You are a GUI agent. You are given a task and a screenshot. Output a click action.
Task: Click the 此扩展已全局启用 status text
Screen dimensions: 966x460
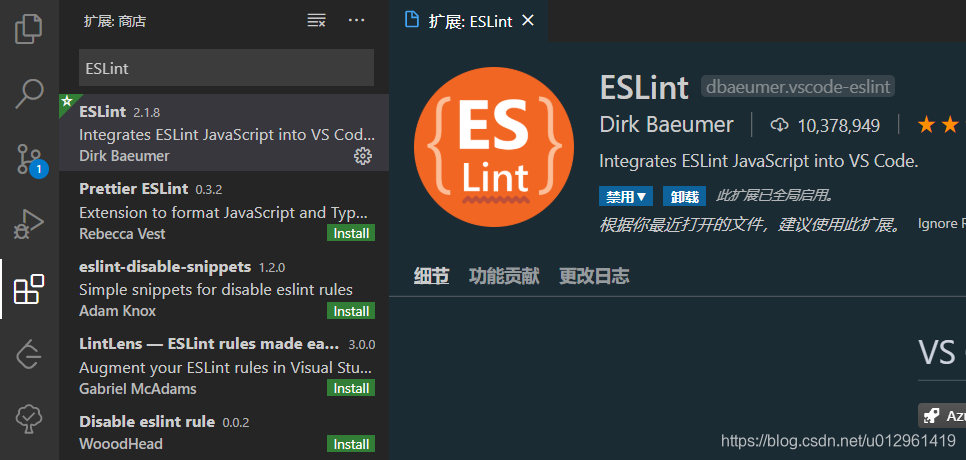[775, 196]
